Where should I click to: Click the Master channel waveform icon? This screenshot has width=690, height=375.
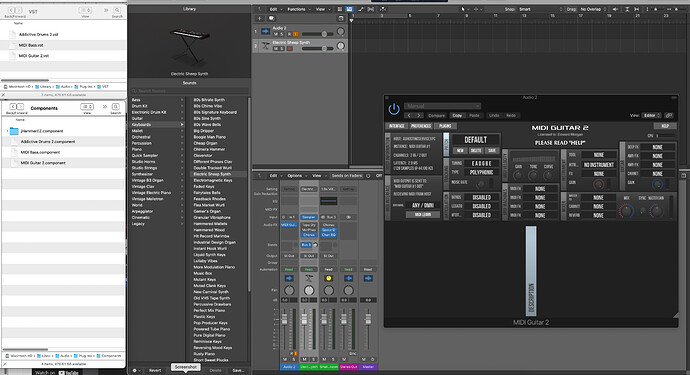coord(368,278)
